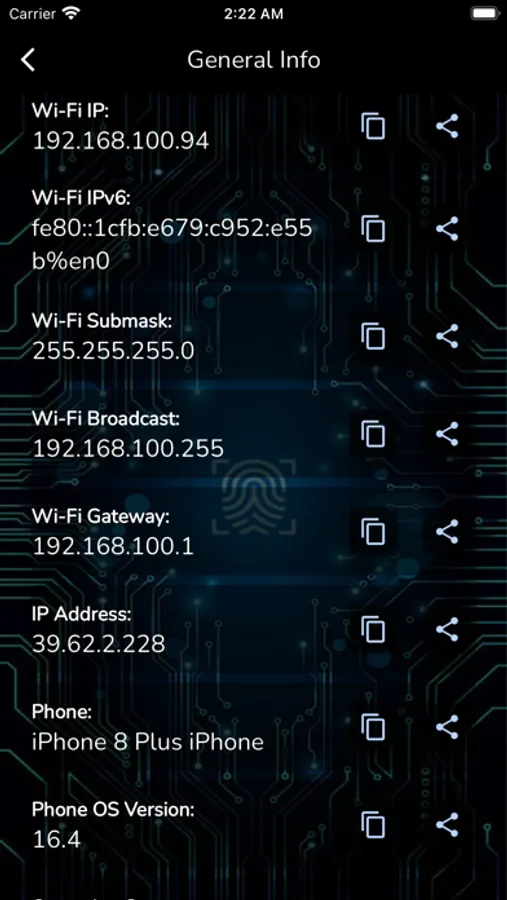This screenshot has width=507, height=900.
Task: Copy the Wi-Fi Broadcast address
Action: [x=373, y=434]
